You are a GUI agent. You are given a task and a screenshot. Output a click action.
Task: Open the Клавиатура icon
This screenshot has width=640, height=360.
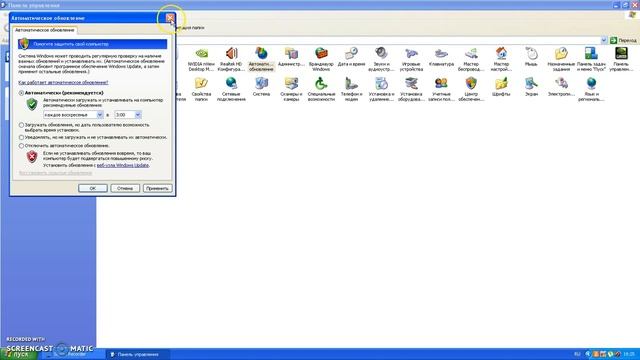pyautogui.click(x=441, y=57)
